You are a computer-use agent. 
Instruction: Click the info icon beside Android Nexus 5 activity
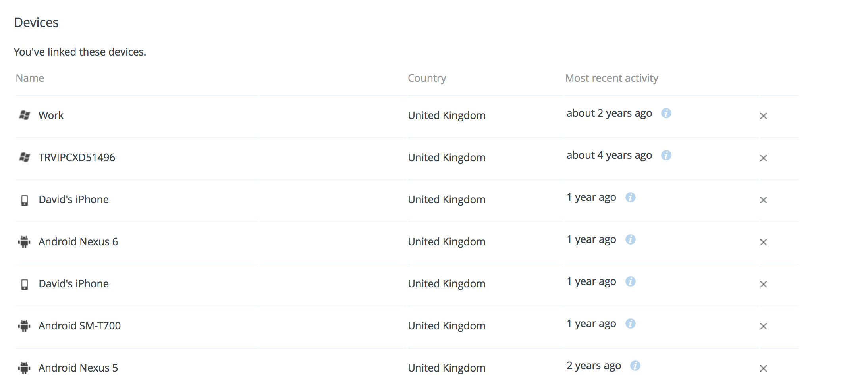(x=636, y=366)
